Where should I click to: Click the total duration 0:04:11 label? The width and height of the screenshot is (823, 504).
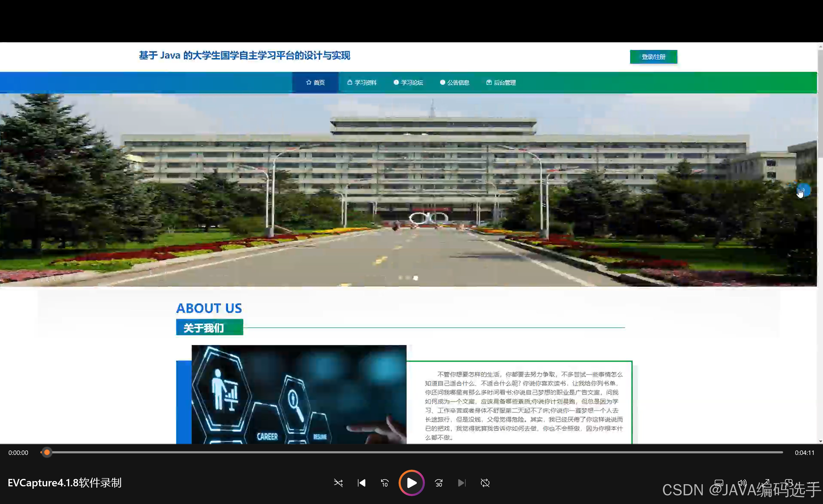click(804, 453)
